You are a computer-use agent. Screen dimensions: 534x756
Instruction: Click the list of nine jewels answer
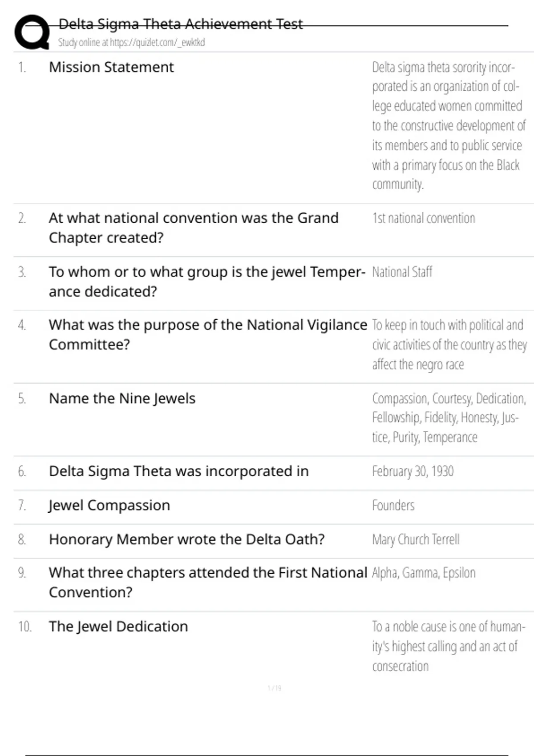449,418
